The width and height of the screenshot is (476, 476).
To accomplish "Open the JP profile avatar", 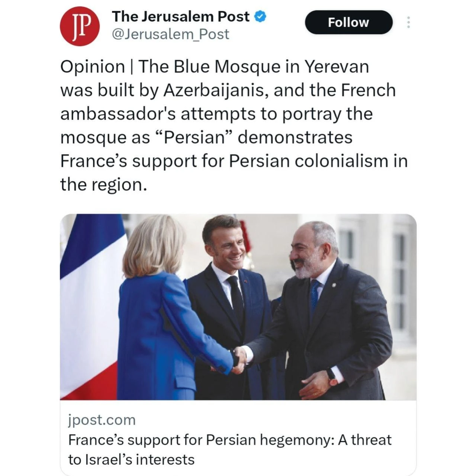I will click(79, 27).
